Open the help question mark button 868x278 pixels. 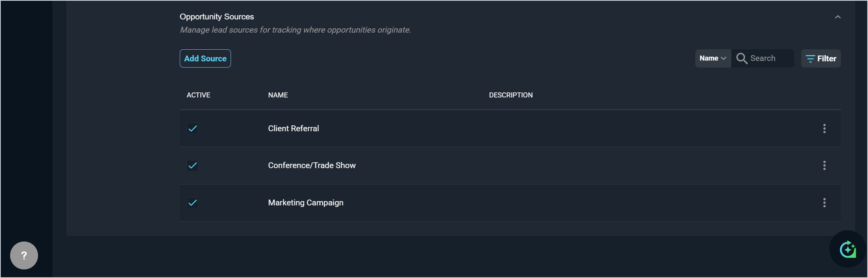coord(24,255)
